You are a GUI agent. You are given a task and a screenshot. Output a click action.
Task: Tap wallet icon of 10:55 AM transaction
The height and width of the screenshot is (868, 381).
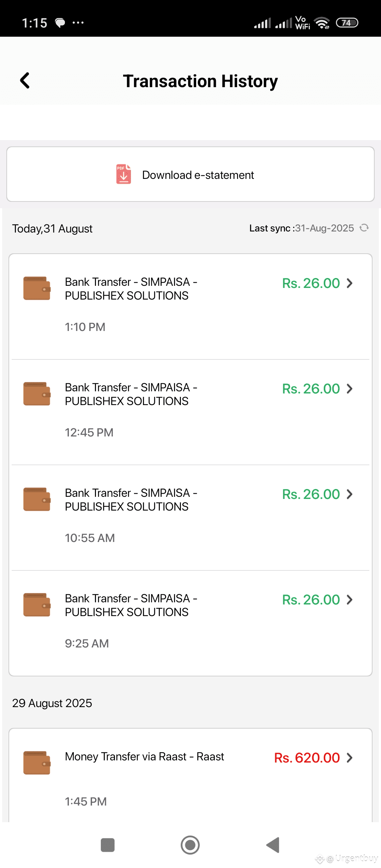pos(37,499)
